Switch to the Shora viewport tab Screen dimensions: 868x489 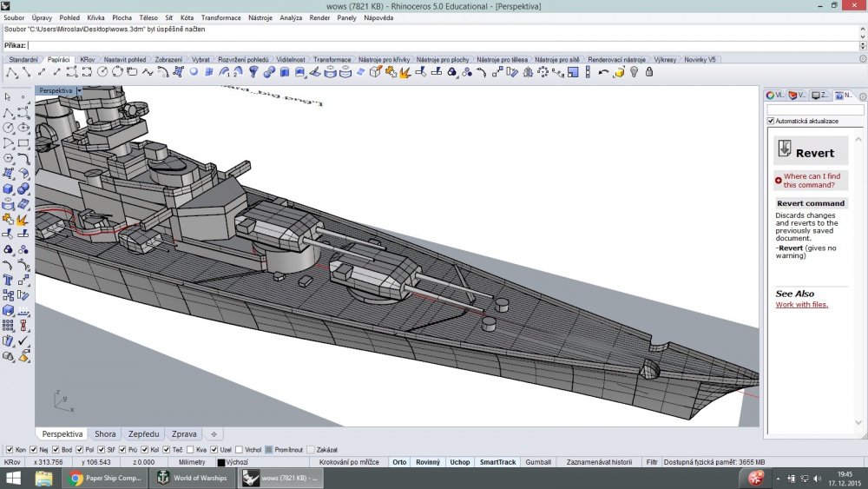tap(105, 434)
